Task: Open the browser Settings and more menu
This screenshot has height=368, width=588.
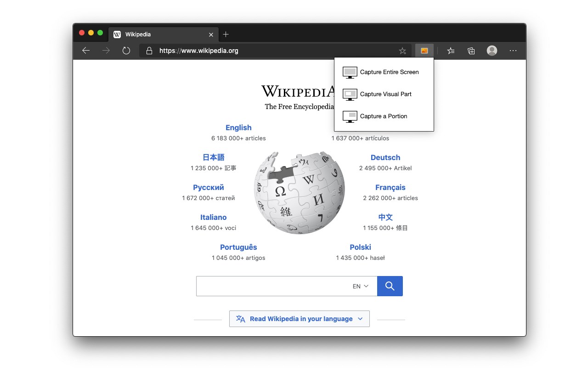Action: click(513, 51)
